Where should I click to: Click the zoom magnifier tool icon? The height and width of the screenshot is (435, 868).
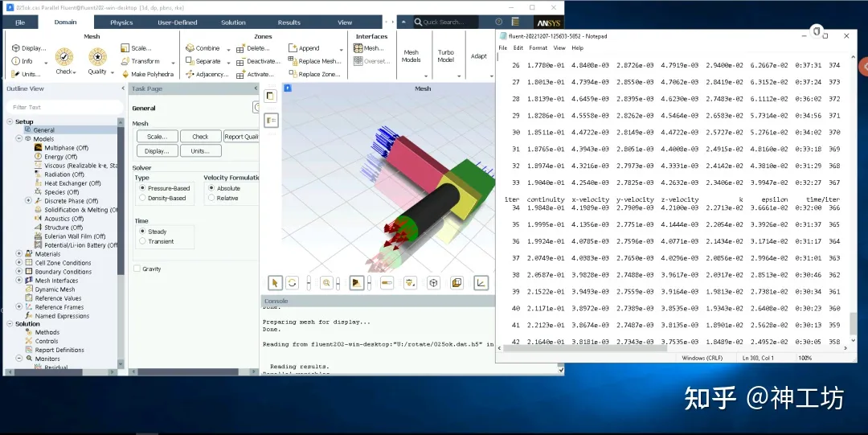point(326,283)
